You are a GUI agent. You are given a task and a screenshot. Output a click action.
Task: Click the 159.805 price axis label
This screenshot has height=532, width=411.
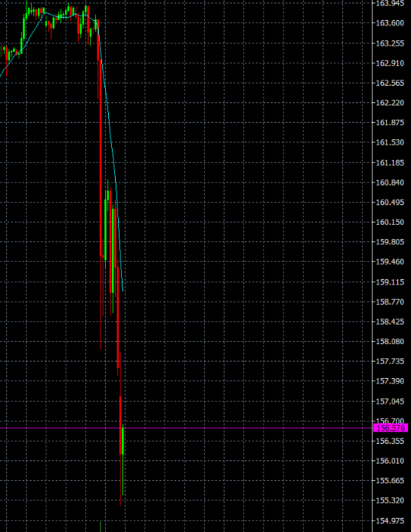[x=390, y=242]
